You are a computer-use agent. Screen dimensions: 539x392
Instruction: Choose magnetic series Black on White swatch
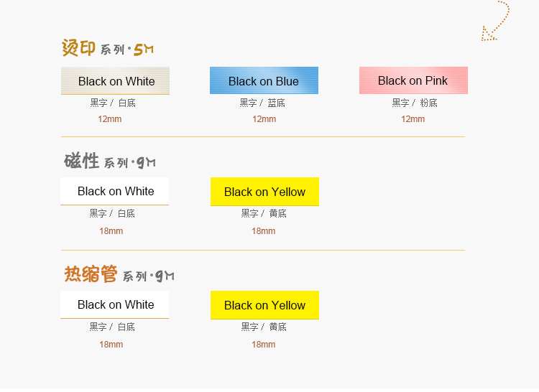[x=114, y=191]
